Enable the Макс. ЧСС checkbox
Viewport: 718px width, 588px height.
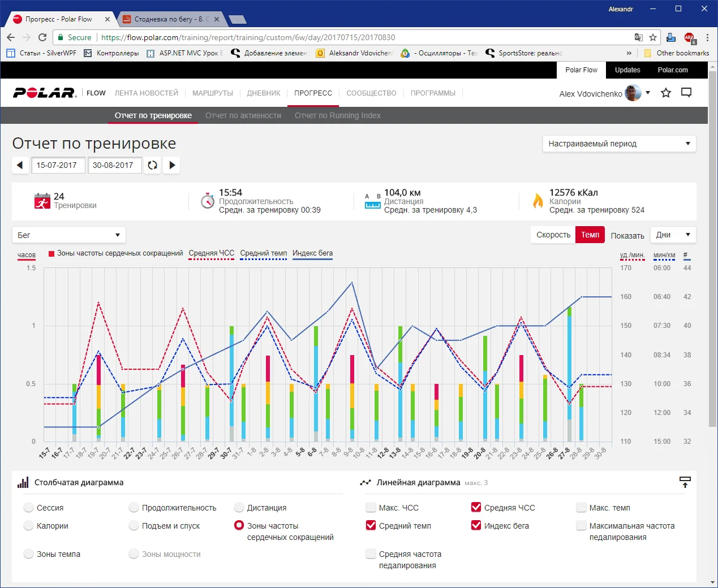click(371, 507)
